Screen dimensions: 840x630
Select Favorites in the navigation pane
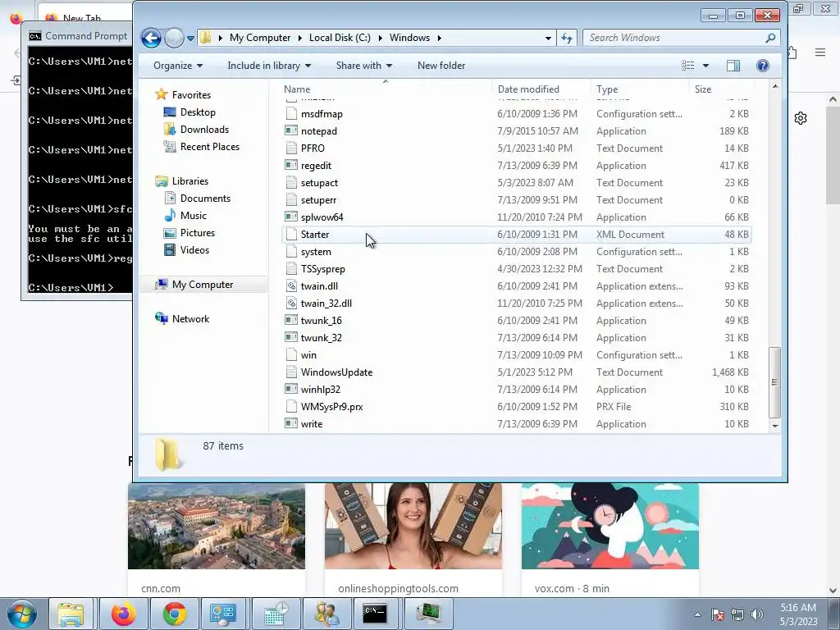[191, 95]
